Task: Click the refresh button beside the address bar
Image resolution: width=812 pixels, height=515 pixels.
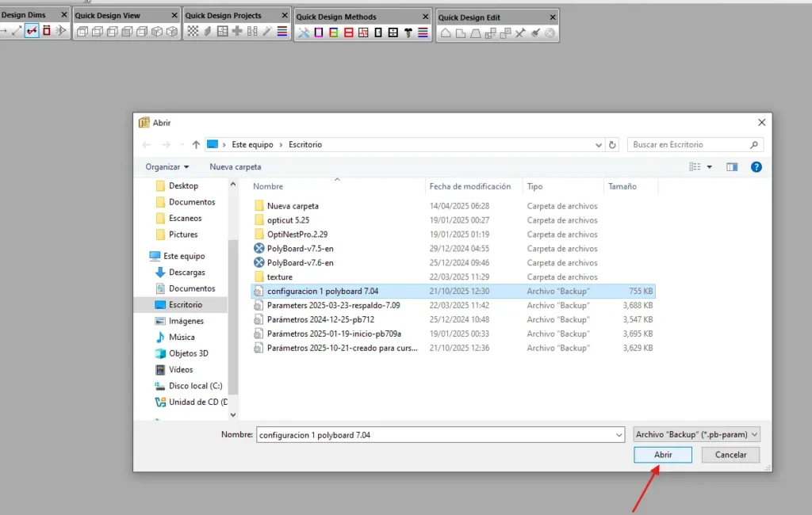Action: [612, 145]
